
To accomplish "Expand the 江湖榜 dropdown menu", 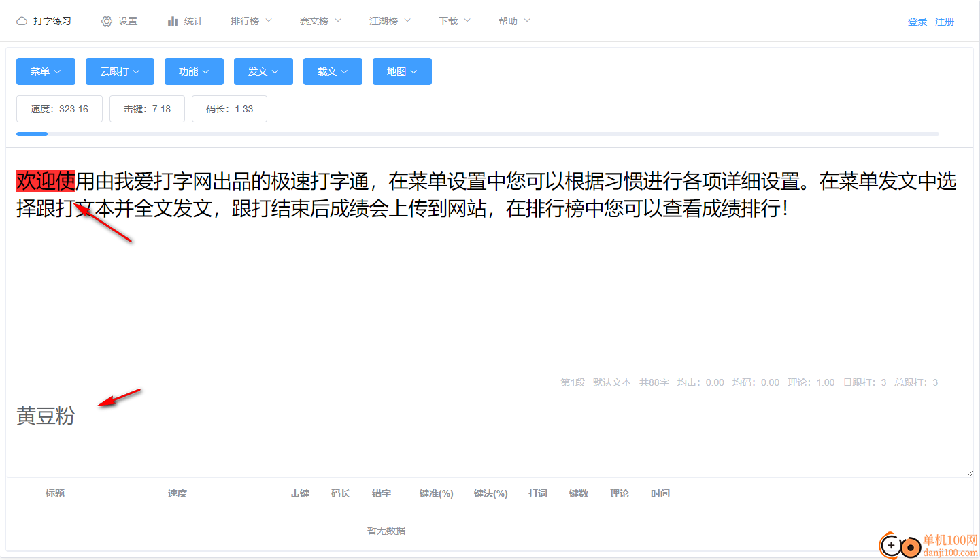I will click(x=390, y=21).
